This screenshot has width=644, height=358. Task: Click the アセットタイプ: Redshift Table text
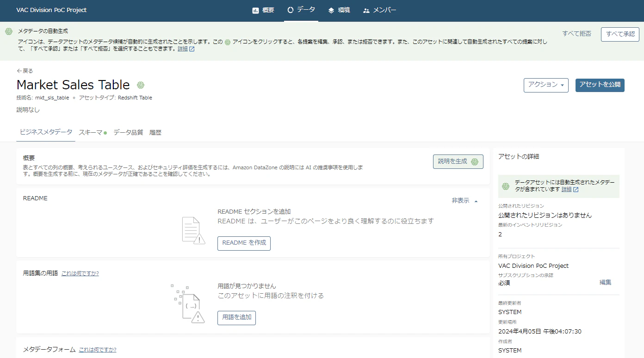pos(116,98)
